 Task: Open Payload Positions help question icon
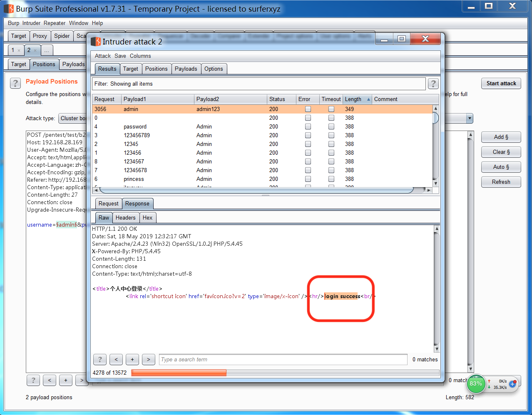click(x=15, y=83)
